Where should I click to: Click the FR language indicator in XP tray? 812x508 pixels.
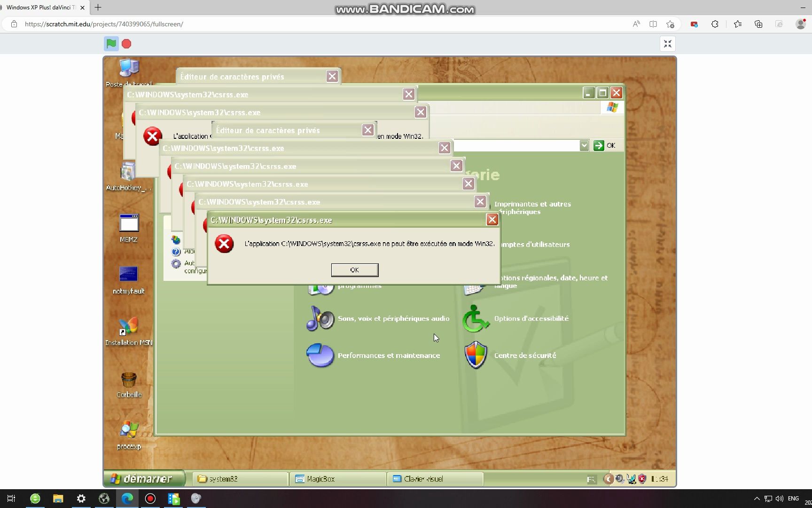pos(591,479)
